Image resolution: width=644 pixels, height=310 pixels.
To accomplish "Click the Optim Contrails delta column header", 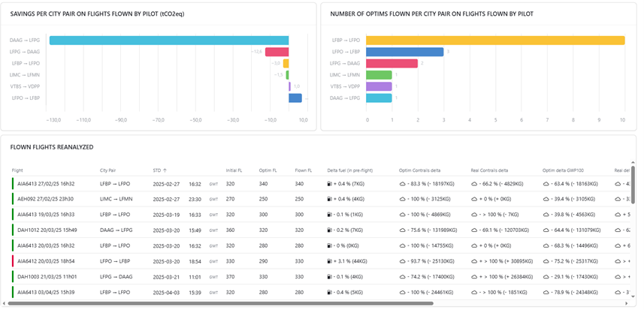I will [425, 170].
